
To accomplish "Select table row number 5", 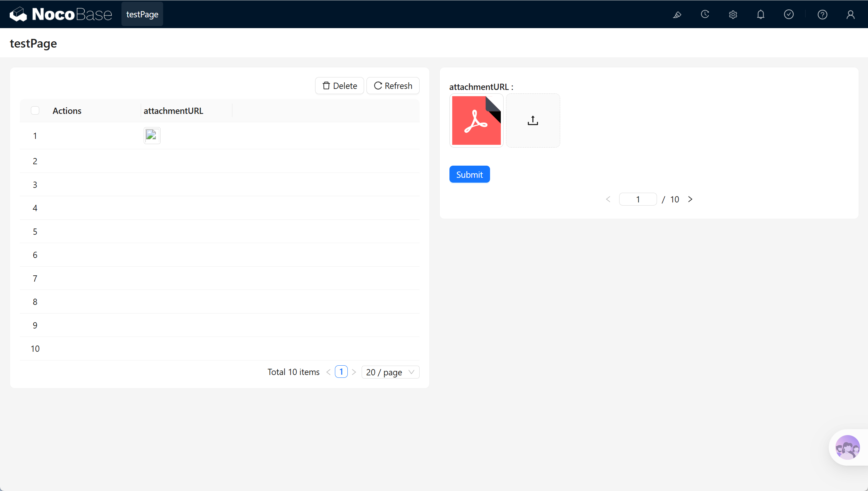I will (x=35, y=232).
